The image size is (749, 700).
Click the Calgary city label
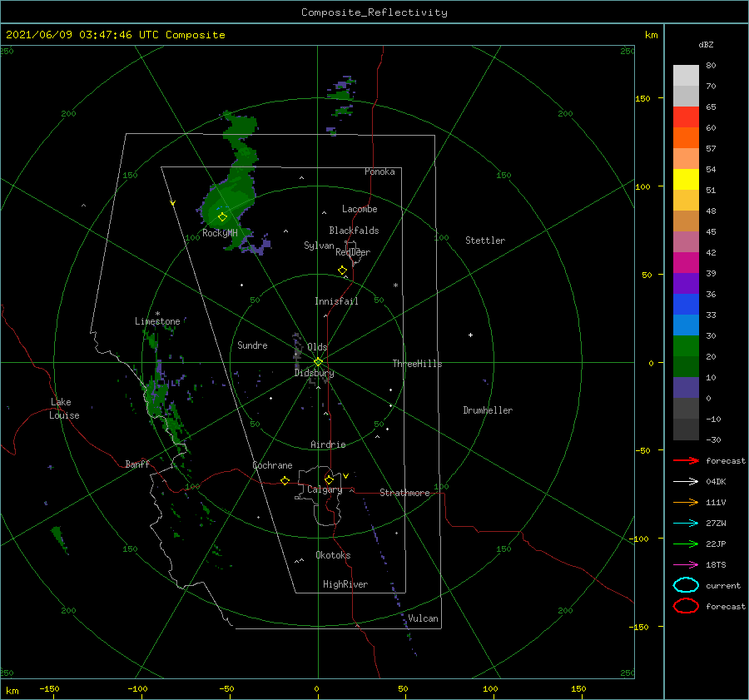click(x=325, y=489)
